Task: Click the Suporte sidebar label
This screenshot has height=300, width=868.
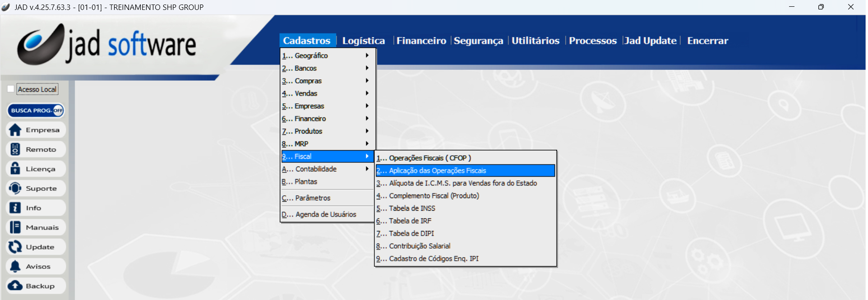Action: (x=41, y=189)
